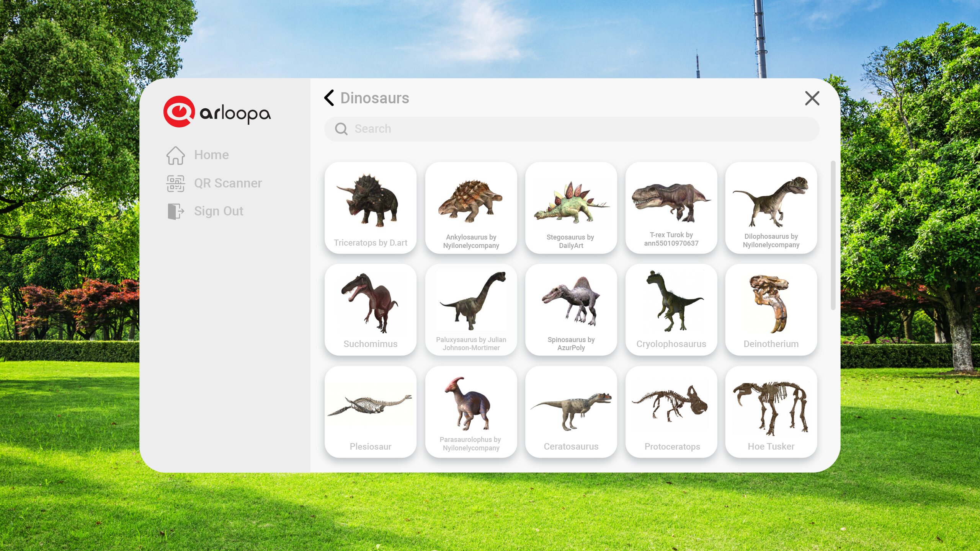Image resolution: width=980 pixels, height=551 pixels.
Task: Click the Home house icon
Action: [x=176, y=155]
